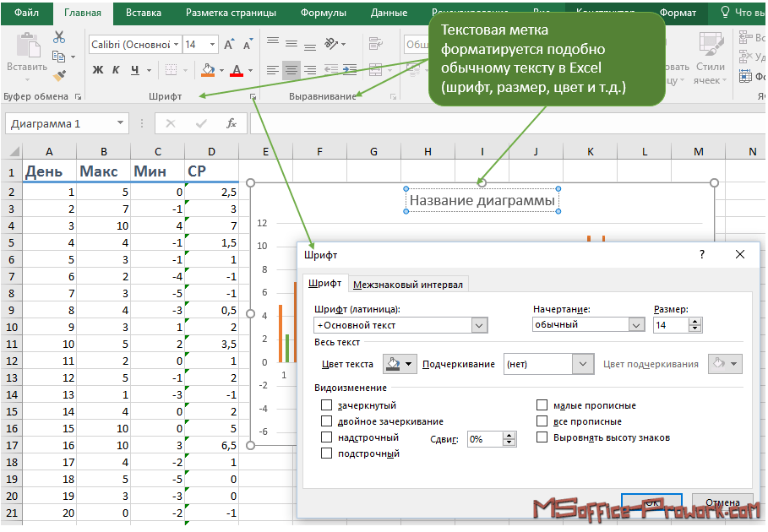Switch to the Формат ribbon tab

[678, 13]
